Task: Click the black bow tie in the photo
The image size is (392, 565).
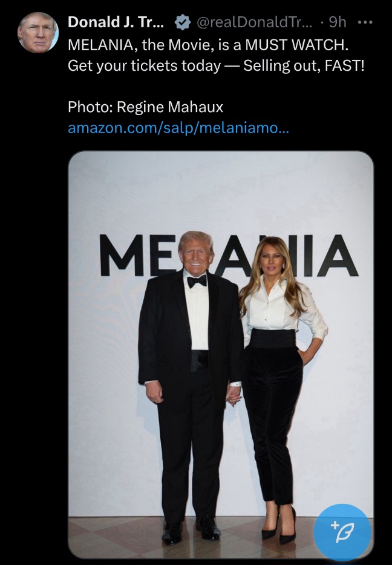Action: [197, 281]
